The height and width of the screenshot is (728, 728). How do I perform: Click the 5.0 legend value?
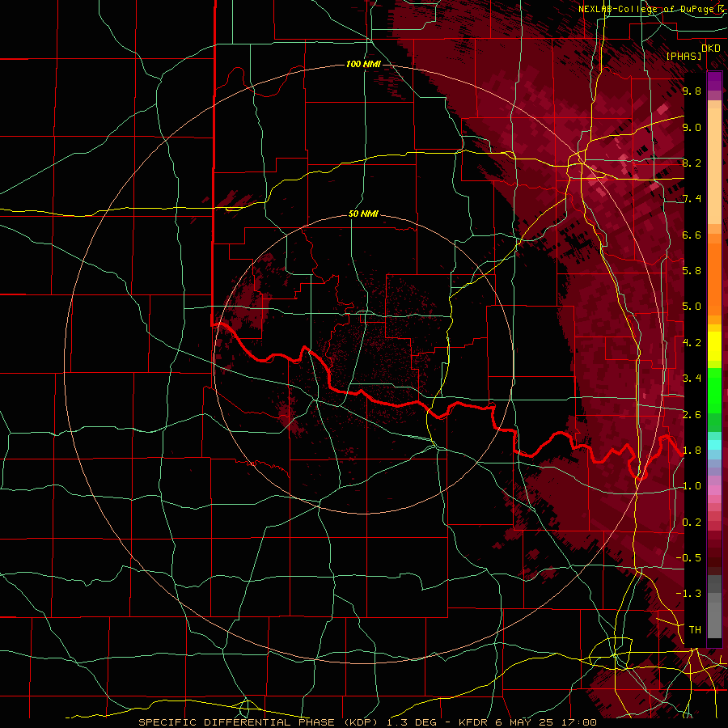click(x=692, y=307)
